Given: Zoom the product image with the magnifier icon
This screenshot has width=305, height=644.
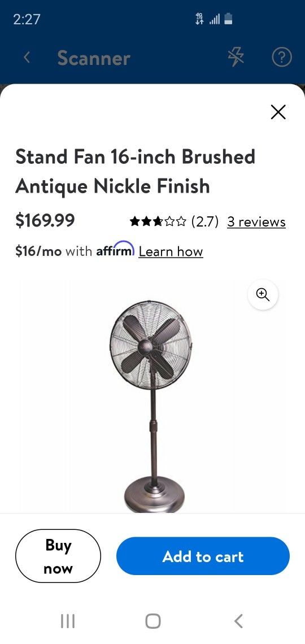Looking at the screenshot, I should click(x=263, y=294).
